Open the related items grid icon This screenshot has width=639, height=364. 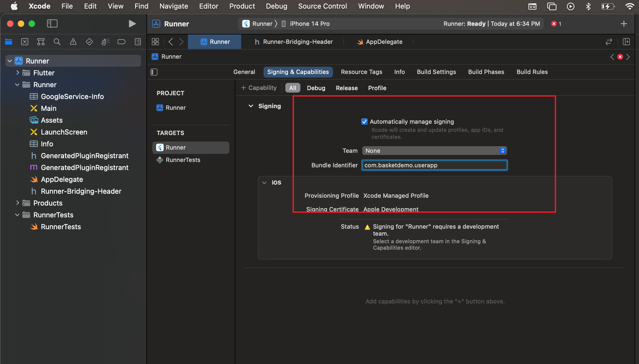(155, 42)
